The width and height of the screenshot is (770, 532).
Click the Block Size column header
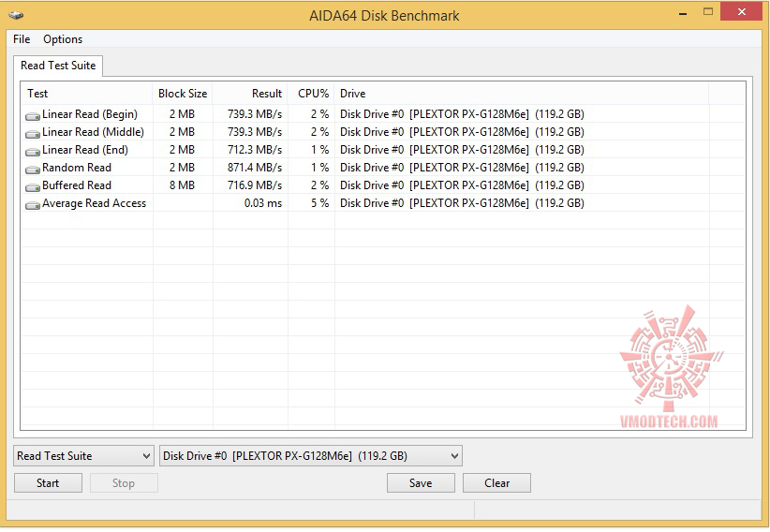point(183,94)
